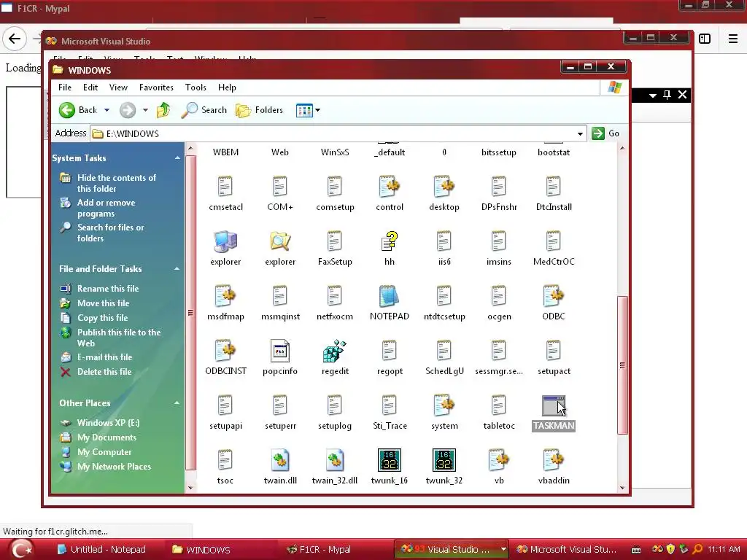Select the TASKMAN file icon
This screenshot has height=560, width=747.
(x=554, y=405)
